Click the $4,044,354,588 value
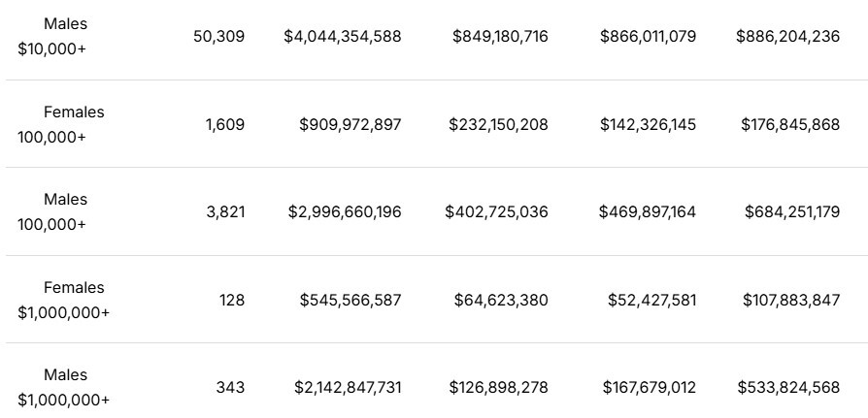This screenshot has width=868, height=418. click(x=343, y=37)
